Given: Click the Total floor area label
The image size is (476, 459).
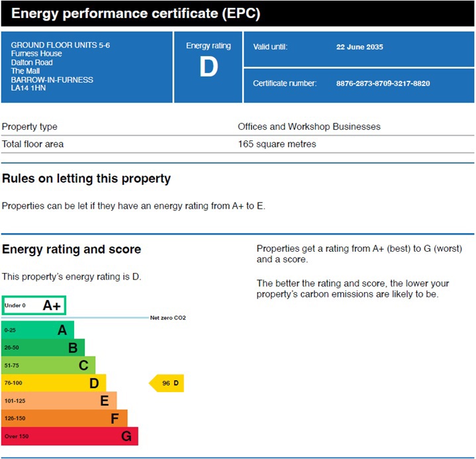Looking at the screenshot, I should 33,144.
